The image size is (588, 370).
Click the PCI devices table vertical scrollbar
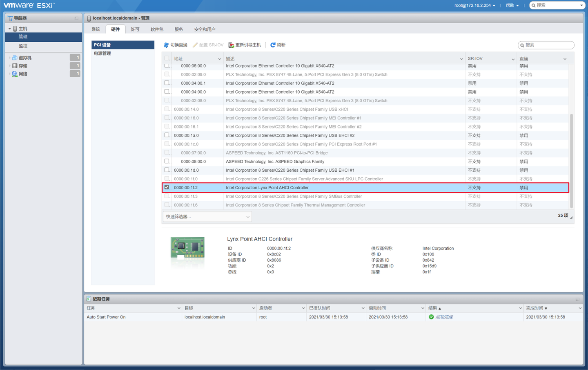(x=571, y=161)
